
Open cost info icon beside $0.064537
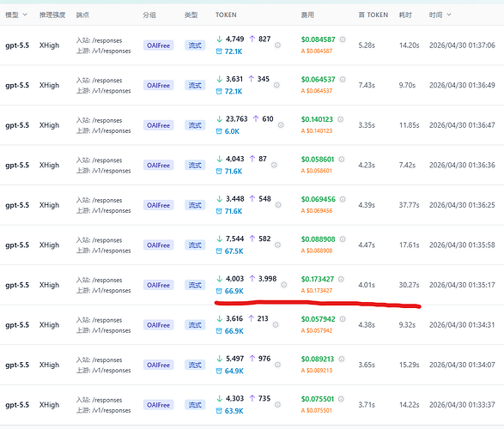(x=343, y=79)
